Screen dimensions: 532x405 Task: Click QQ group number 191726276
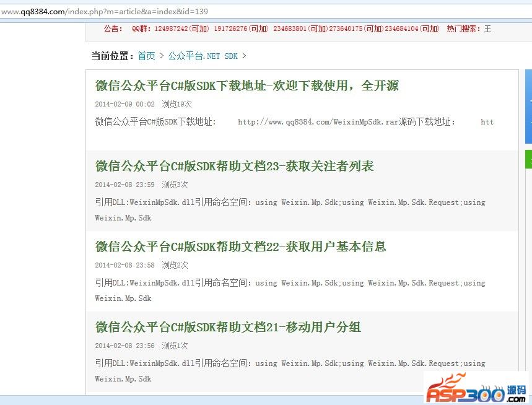point(230,29)
